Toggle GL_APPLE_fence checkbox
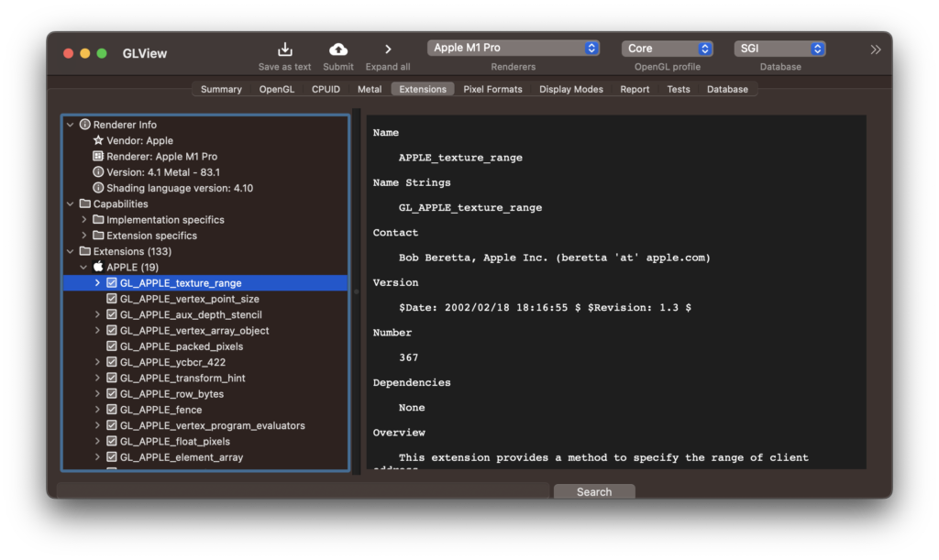Screen dimensions: 939x560 click(x=111, y=410)
